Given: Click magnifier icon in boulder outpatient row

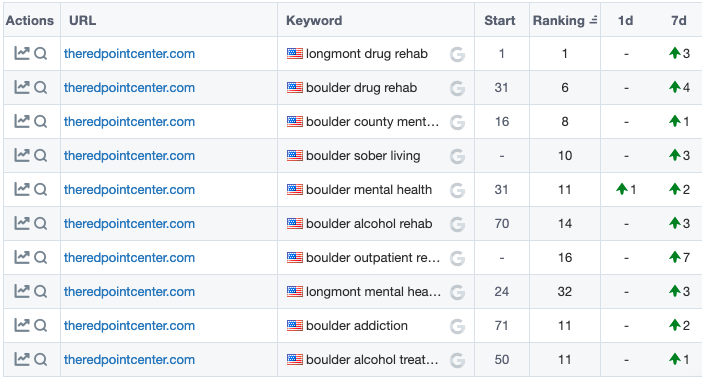Looking at the screenshot, I should [40, 257].
